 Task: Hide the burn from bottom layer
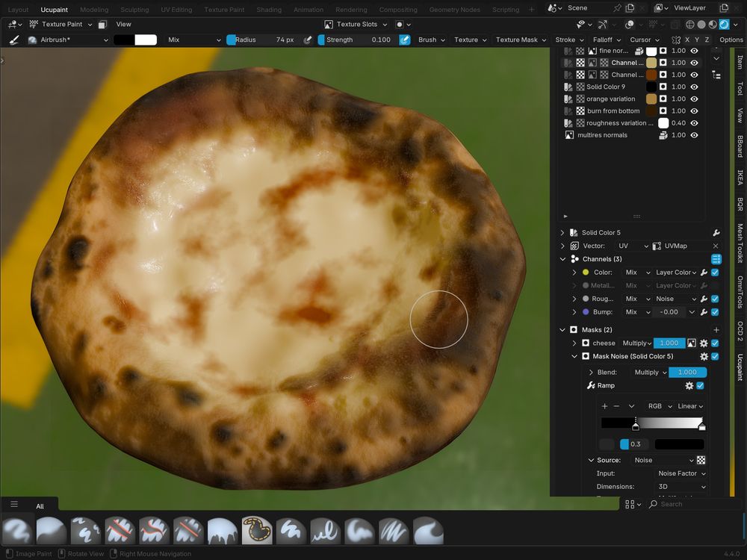click(x=695, y=111)
